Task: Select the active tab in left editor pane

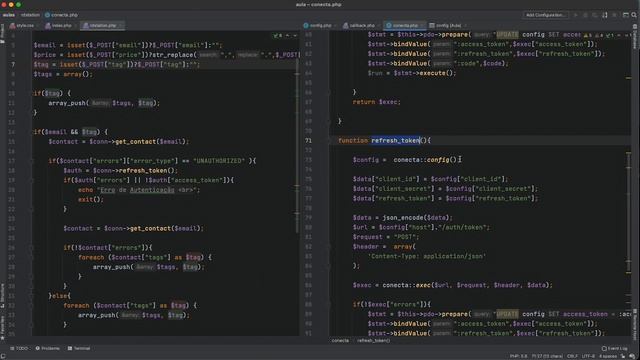Action: [x=102, y=25]
